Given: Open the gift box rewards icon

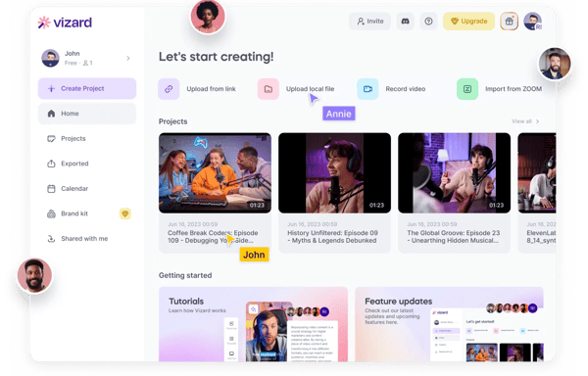Looking at the screenshot, I should point(509,22).
